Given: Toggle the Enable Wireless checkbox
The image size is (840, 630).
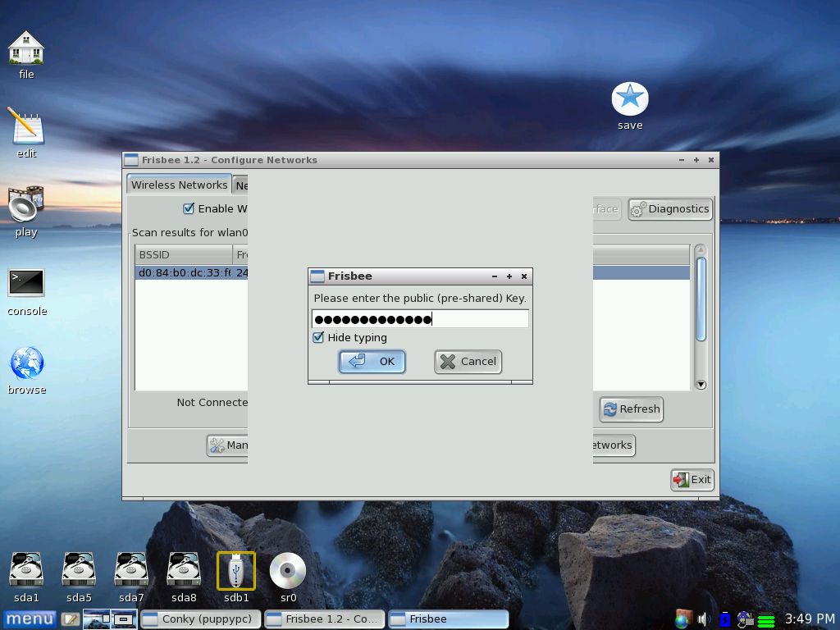Looking at the screenshot, I should tap(189, 208).
